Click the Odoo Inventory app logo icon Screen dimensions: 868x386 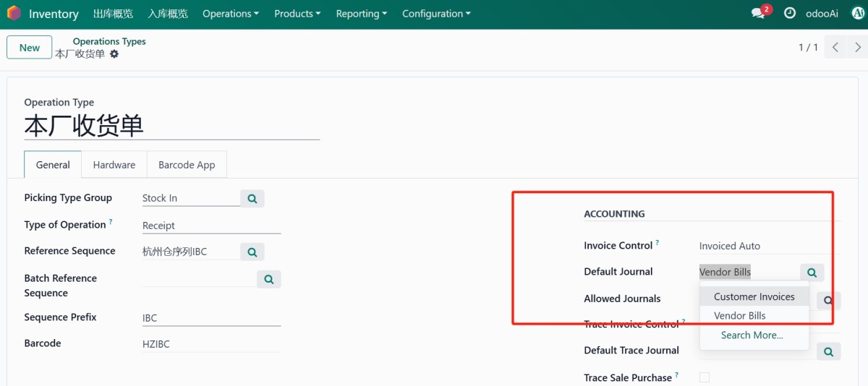coord(14,14)
